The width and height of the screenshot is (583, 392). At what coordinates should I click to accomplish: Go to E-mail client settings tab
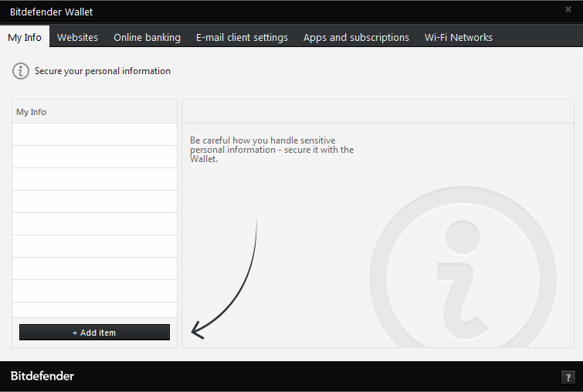tap(242, 37)
